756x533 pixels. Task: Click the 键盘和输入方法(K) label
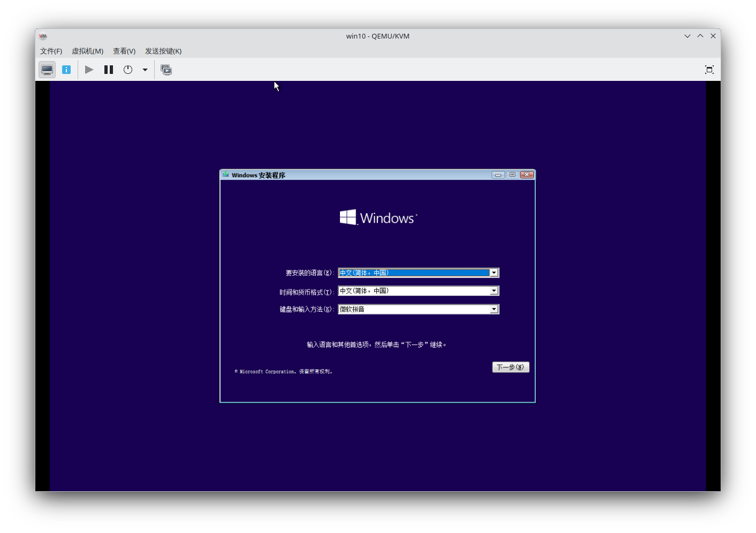(x=306, y=310)
